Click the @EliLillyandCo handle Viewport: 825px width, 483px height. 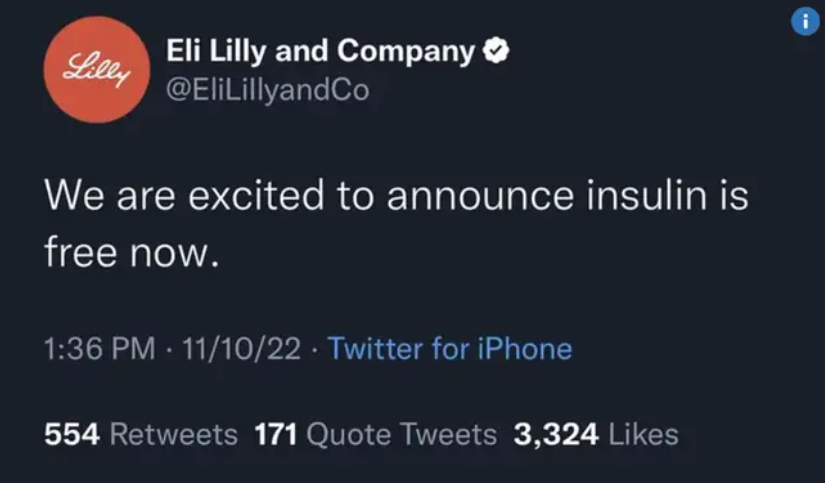point(268,90)
